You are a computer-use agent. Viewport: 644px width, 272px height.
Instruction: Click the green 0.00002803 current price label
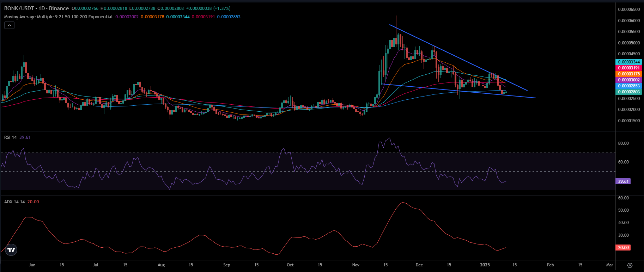(629, 92)
